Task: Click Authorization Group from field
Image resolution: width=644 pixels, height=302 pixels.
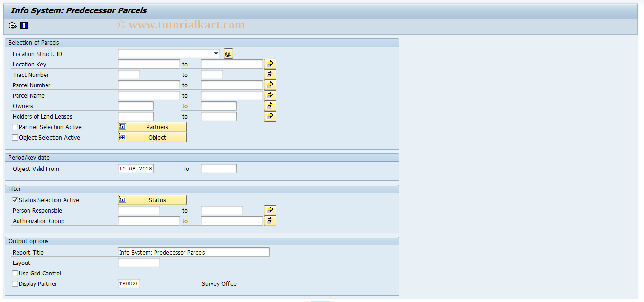Action: click(x=149, y=221)
